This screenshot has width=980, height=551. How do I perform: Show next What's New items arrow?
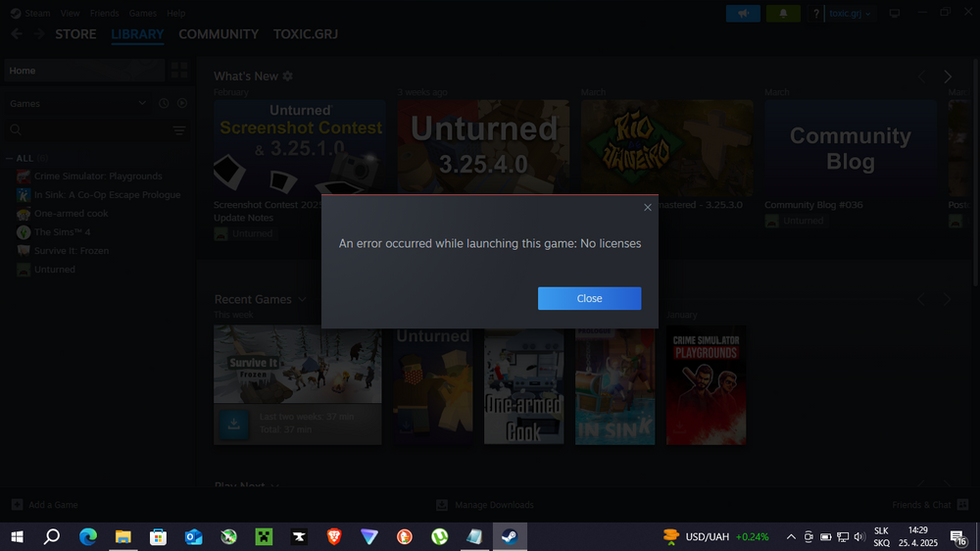948,76
